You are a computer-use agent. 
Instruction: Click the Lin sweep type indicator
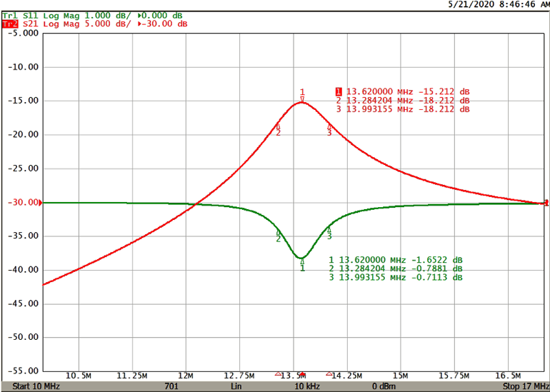(x=236, y=386)
